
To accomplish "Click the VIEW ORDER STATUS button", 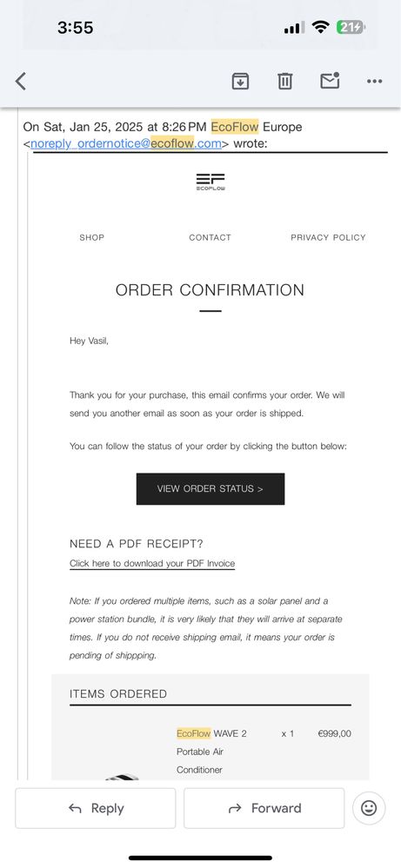I will click(x=211, y=489).
